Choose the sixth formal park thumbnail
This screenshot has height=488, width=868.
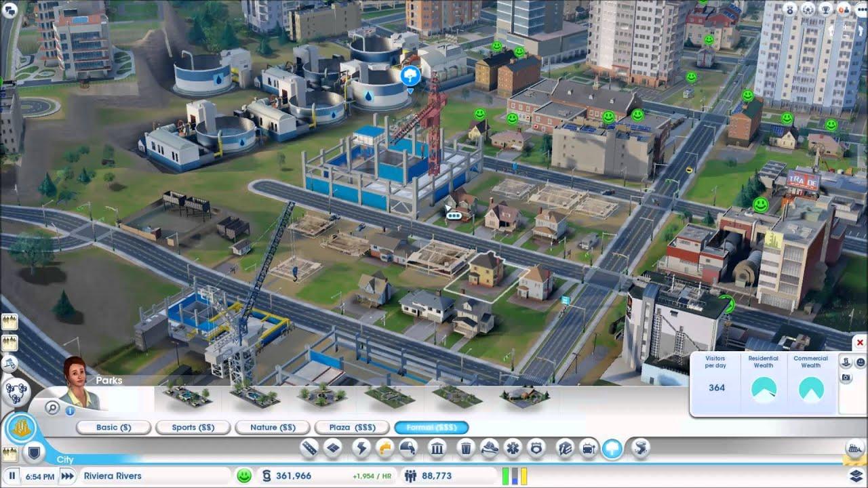pos(525,396)
